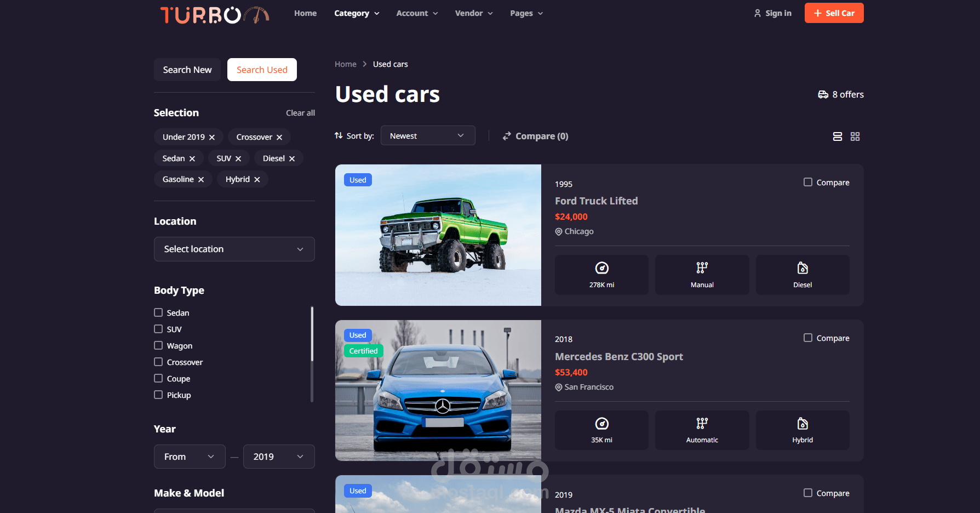Click the Mercedes 35K mi gauge icon
This screenshot has width=980, height=513.
click(601, 424)
